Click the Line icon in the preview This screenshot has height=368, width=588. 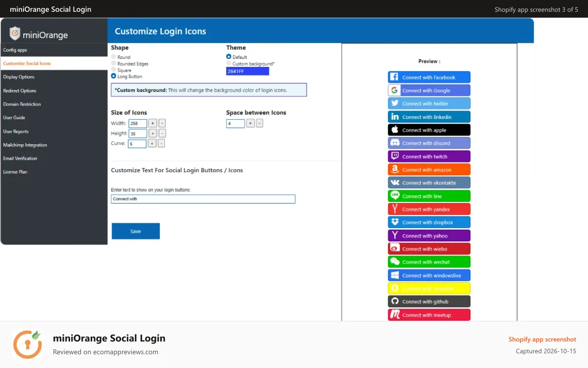pos(394,196)
